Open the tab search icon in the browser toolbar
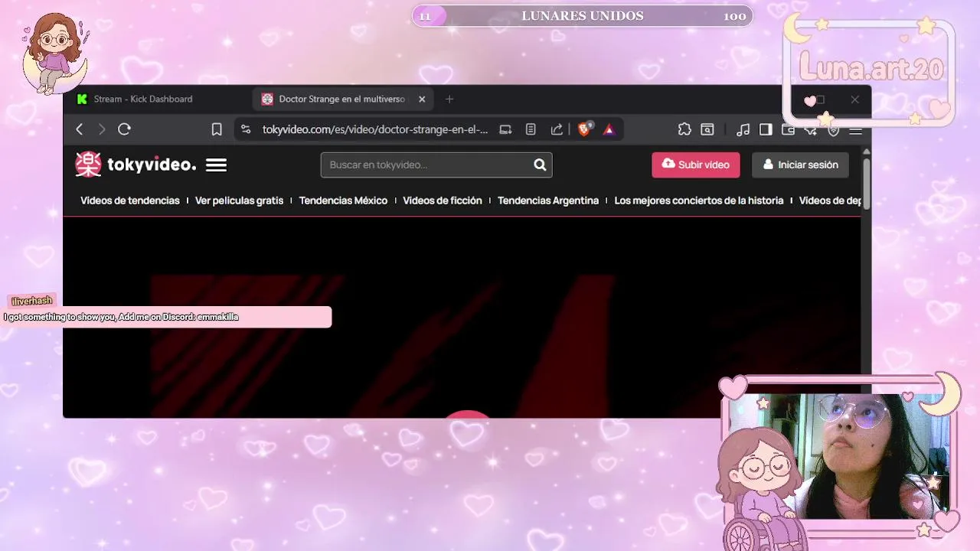The height and width of the screenshot is (551, 980). 707,129
